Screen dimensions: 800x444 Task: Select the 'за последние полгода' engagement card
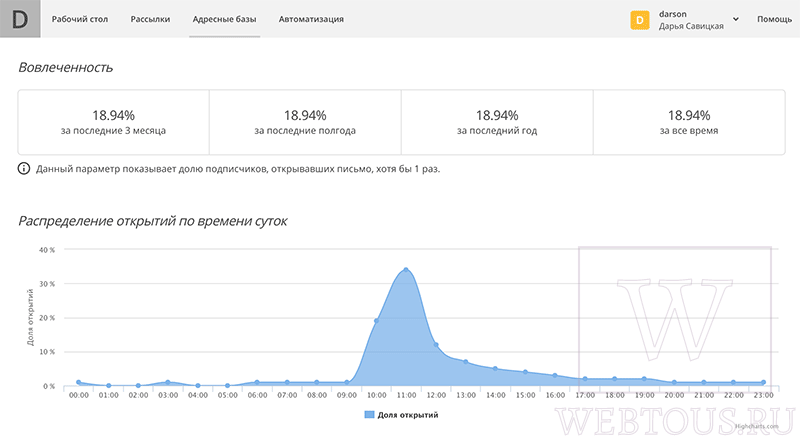[305, 122]
